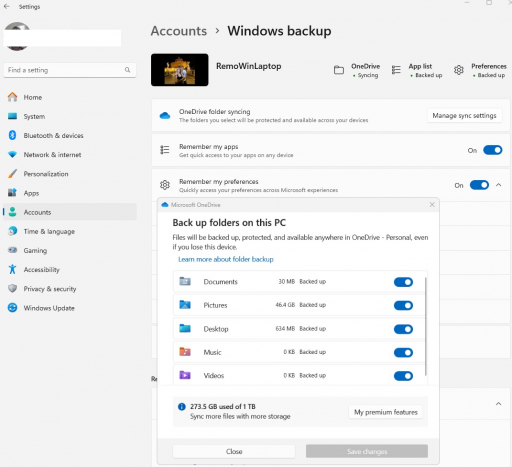512x467 pixels.
Task: Disable Desktop folder backup toggle
Action: [403, 329]
